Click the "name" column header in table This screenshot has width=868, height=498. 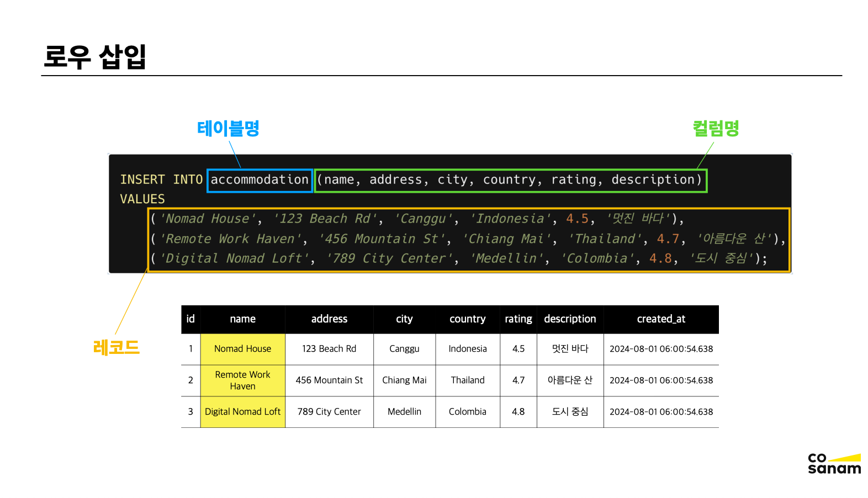(x=242, y=319)
